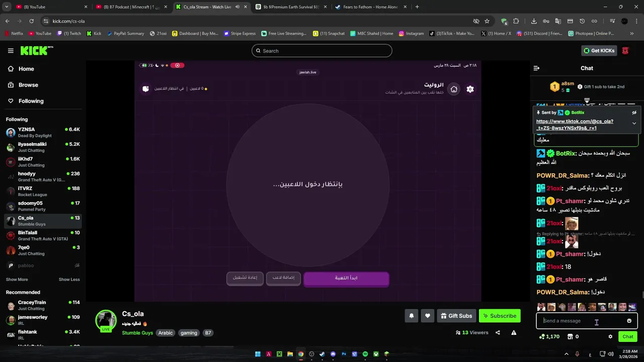Open the emoji picker in chat
The image size is (644, 362).
pos(629,321)
